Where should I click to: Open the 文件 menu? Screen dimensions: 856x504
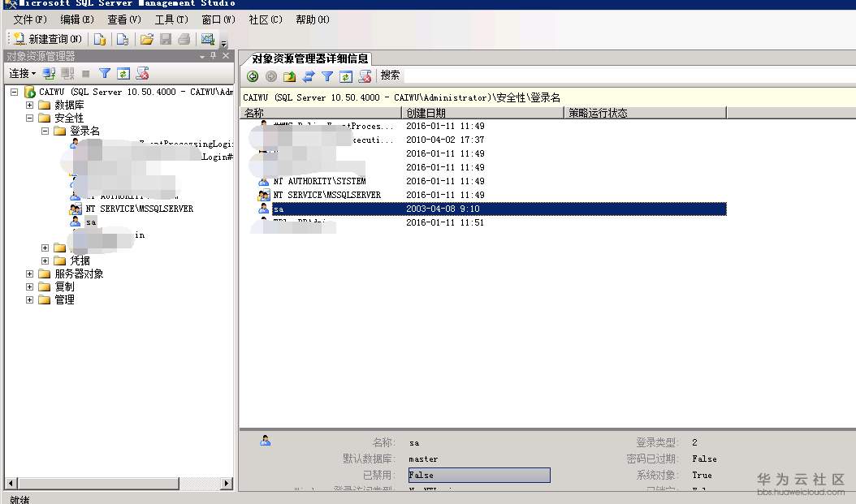[x=30, y=19]
